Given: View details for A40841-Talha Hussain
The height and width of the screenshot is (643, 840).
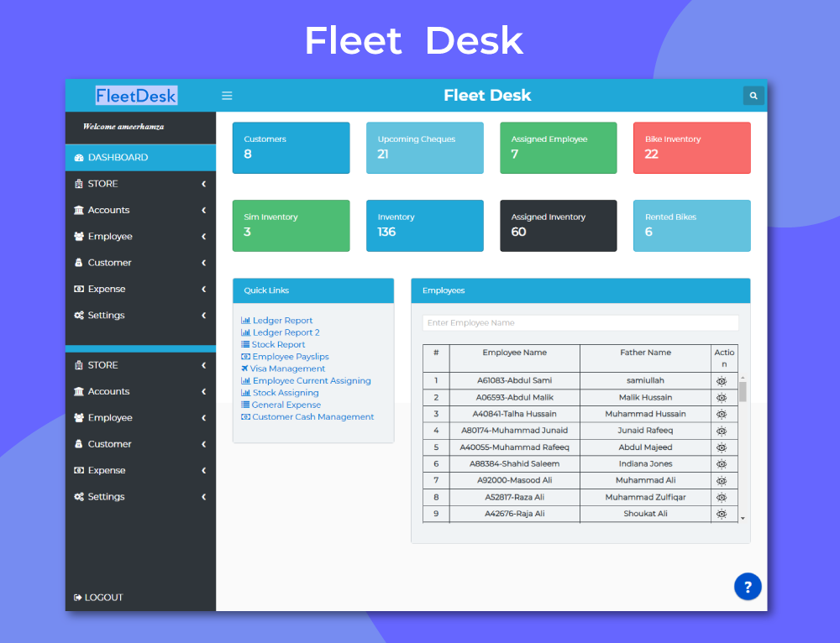Looking at the screenshot, I should pos(722,415).
